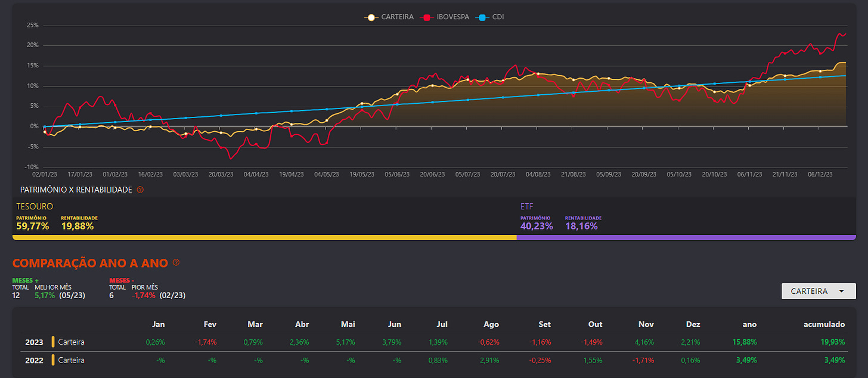Click the Mai column header

[x=348, y=324]
